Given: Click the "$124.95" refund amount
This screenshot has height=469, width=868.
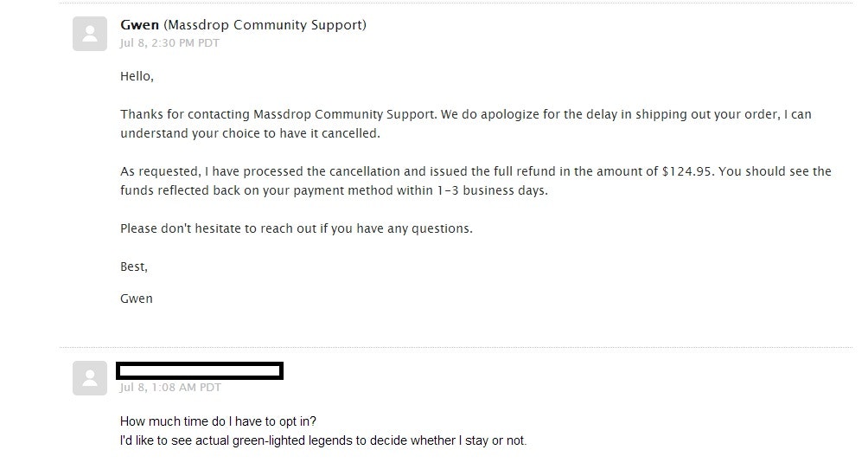Looking at the screenshot, I should click(688, 171).
